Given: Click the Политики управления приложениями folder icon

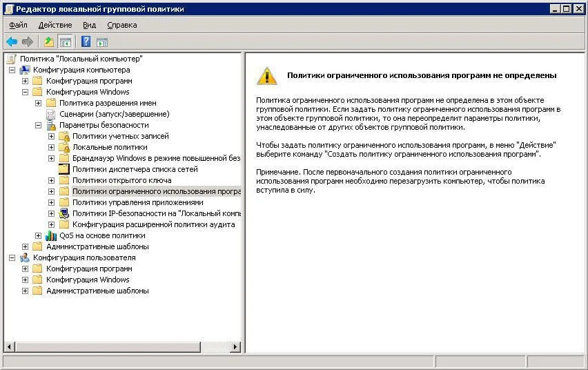Looking at the screenshot, I should pos(64,202).
